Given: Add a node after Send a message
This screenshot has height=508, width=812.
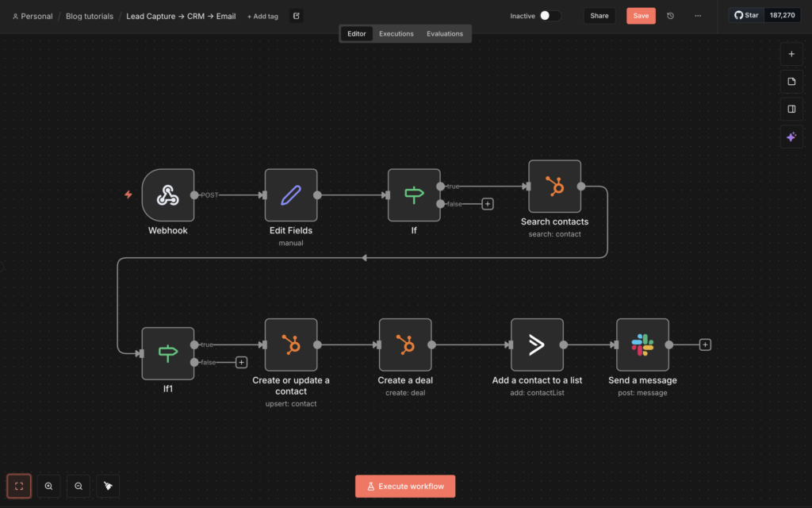Looking at the screenshot, I should tap(705, 344).
